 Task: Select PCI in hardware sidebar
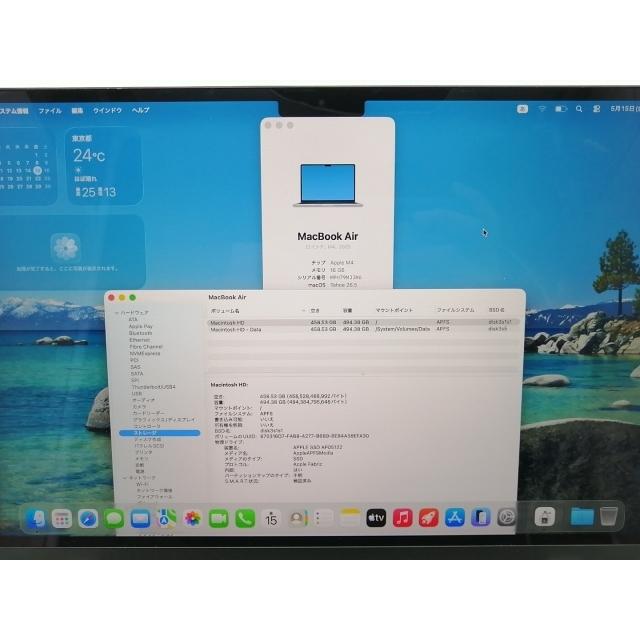[x=134, y=360]
